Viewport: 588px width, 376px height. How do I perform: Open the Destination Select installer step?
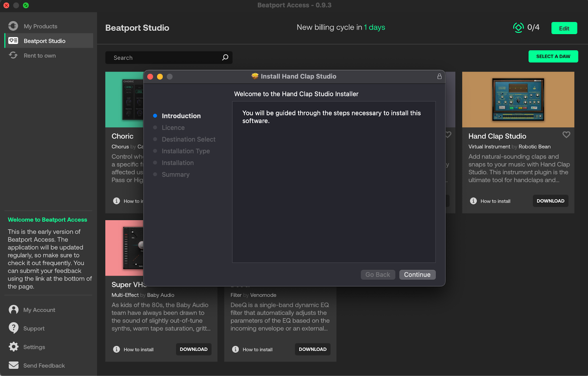(x=189, y=139)
